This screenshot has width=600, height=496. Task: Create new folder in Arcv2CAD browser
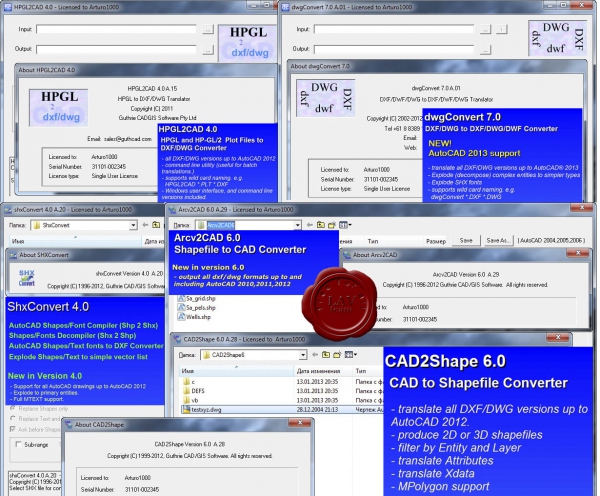pos(332,225)
